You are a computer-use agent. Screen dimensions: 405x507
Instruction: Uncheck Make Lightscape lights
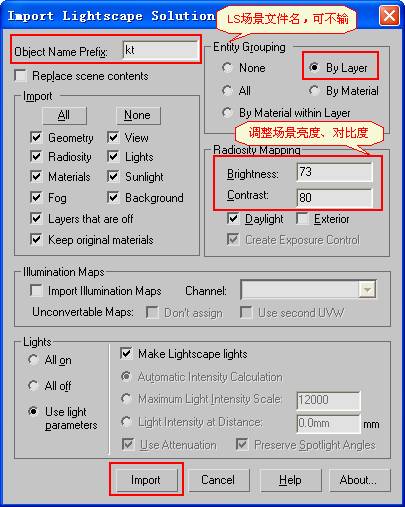pos(126,354)
